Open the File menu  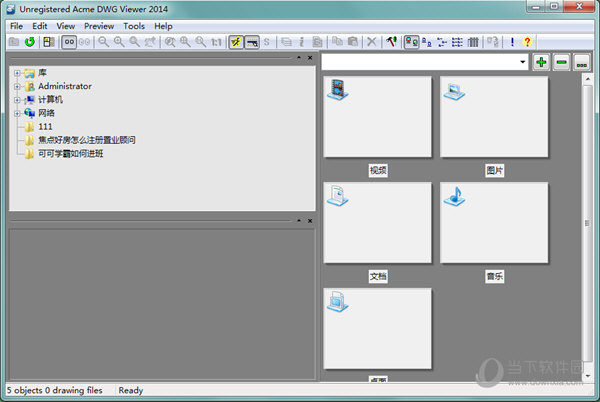point(16,26)
